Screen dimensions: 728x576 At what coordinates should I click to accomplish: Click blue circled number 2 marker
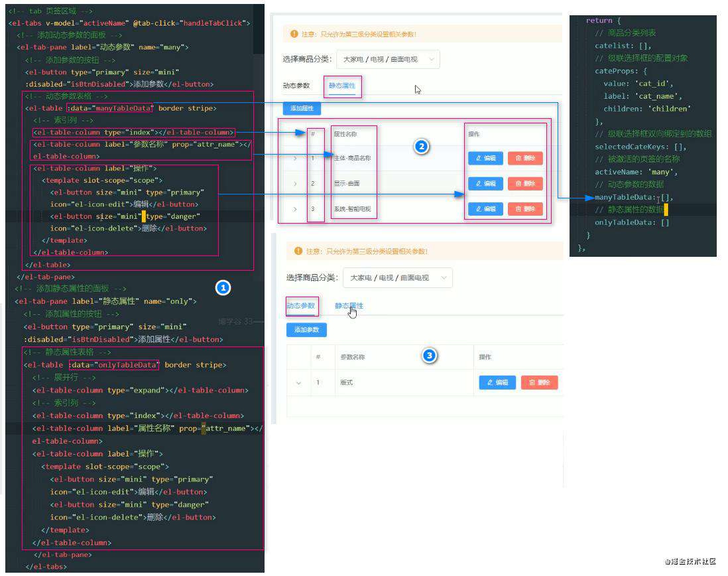point(421,147)
